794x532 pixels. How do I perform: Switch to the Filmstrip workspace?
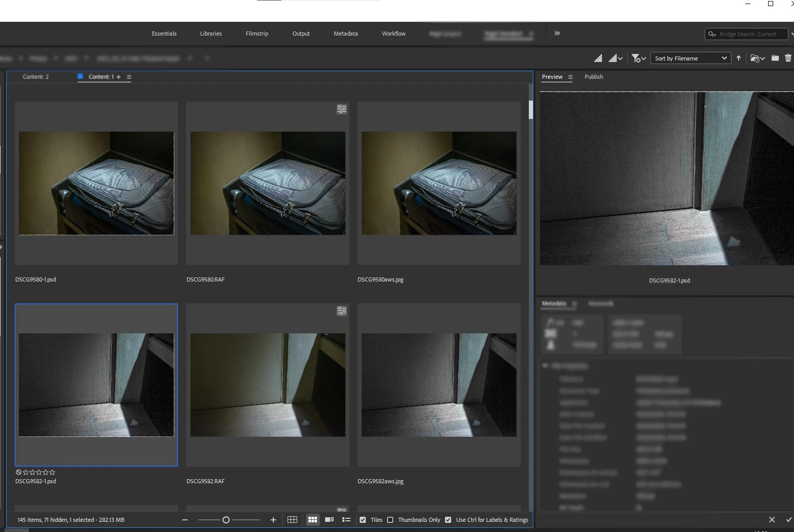(x=257, y=34)
